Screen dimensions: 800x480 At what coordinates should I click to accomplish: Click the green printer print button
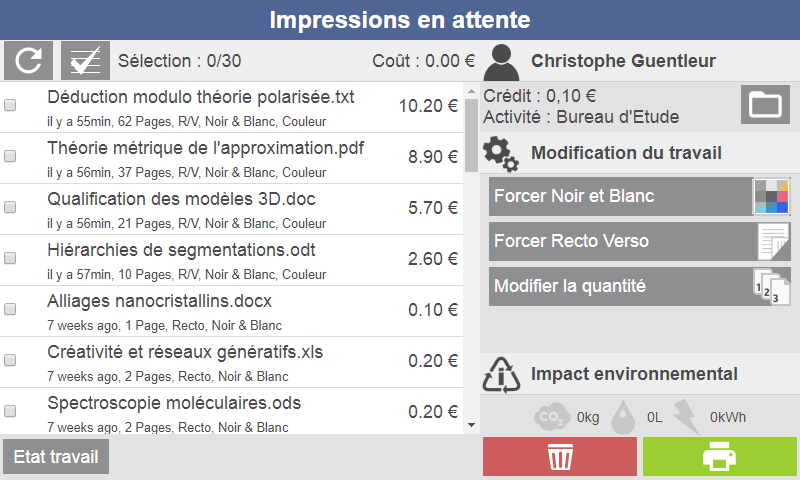(x=719, y=456)
